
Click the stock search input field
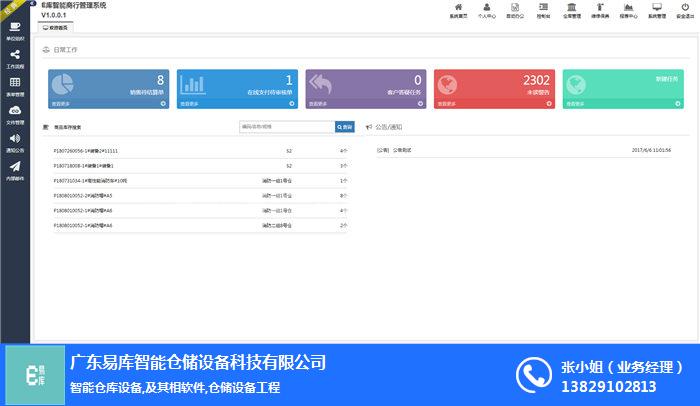pos(287,127)
